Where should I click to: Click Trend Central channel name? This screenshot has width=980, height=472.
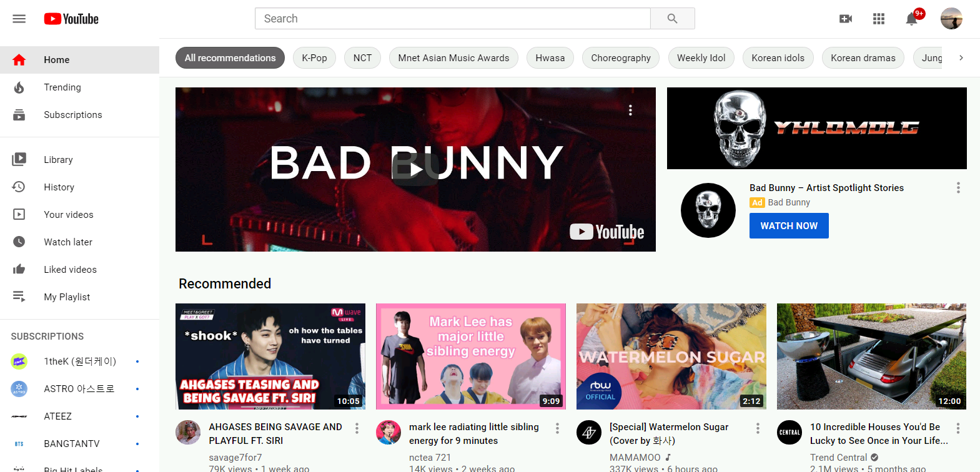[839, 458]
